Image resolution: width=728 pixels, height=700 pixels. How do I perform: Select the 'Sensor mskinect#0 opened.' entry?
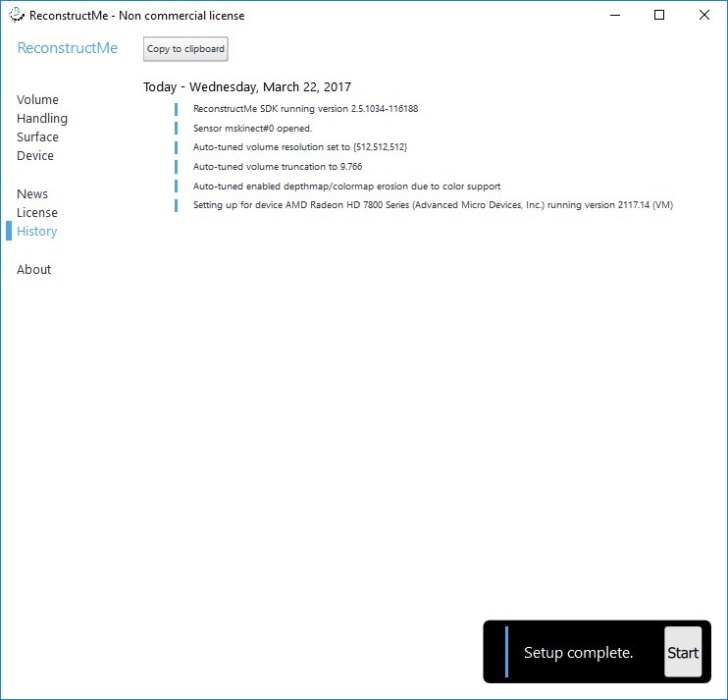(252, 129)
